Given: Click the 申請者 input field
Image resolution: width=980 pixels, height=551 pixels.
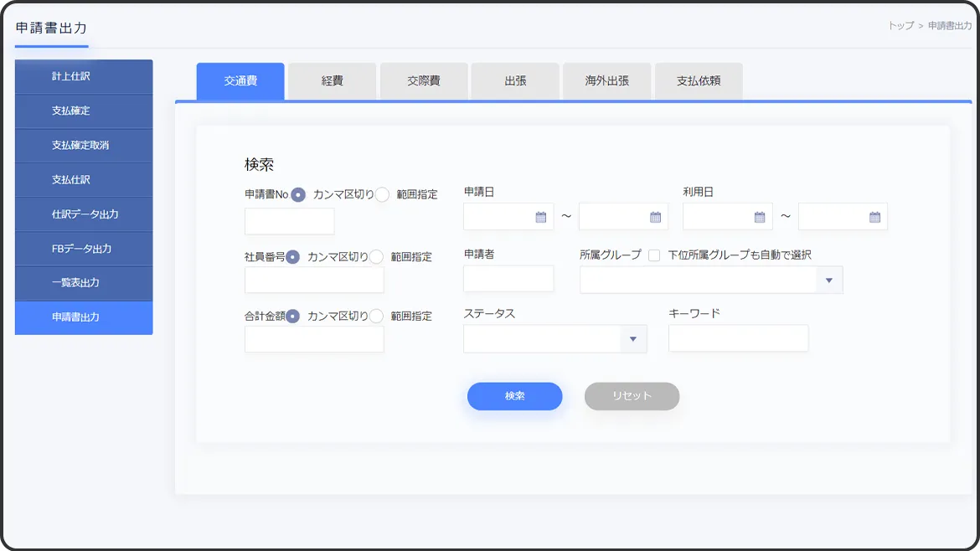Looking at the screenshot, I should pyautogui.click(x=508, y=279).
